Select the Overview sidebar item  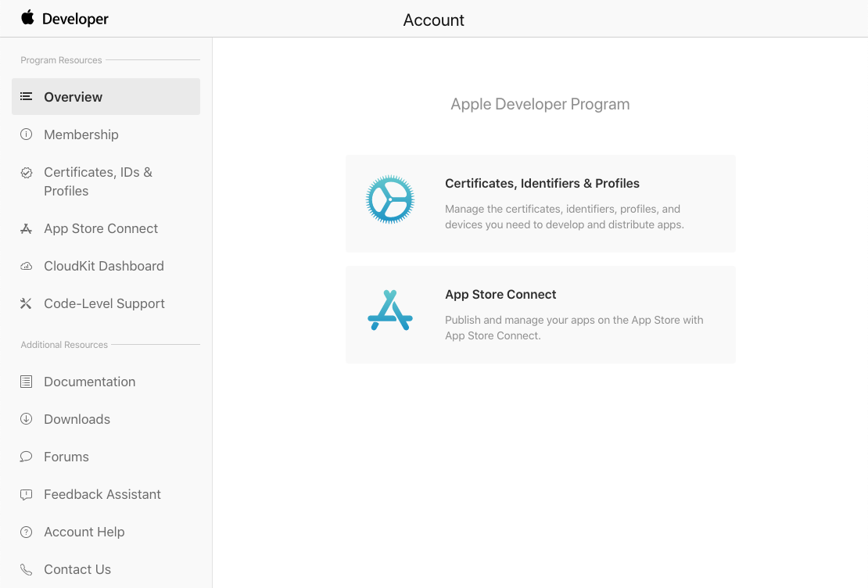click(106, 96)
